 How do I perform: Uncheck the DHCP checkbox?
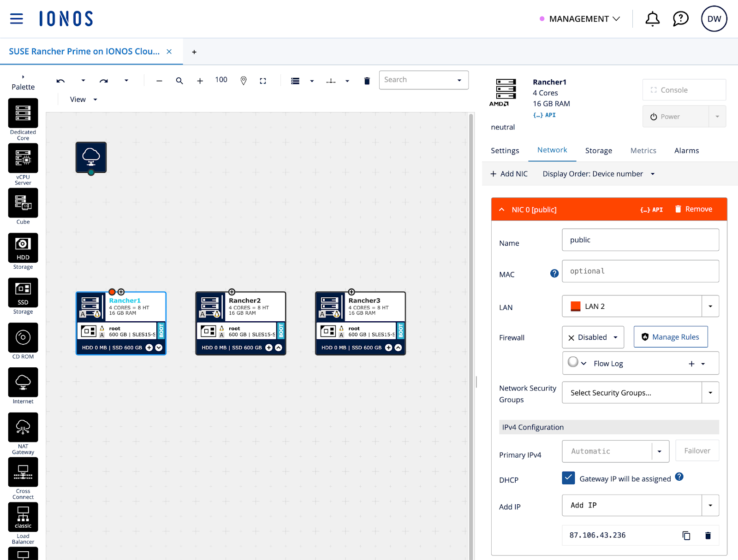click(x=568, y=478)
